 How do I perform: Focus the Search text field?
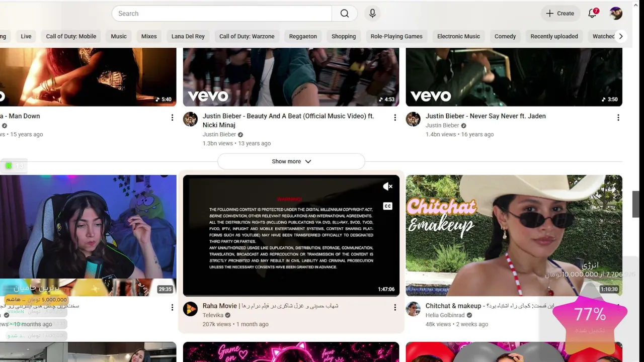click(222, 14)
